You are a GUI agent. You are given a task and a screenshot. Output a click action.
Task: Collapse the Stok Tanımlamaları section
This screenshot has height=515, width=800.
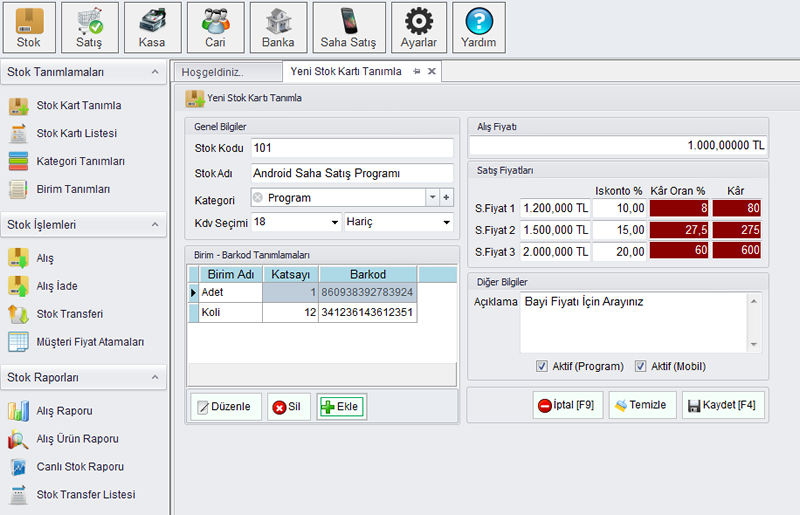(x=155, y=72)
